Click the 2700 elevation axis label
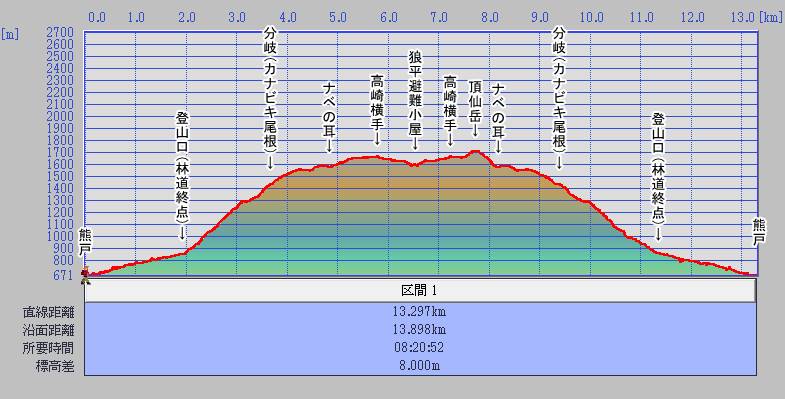 pyautogui.click(x=60, y=33)
